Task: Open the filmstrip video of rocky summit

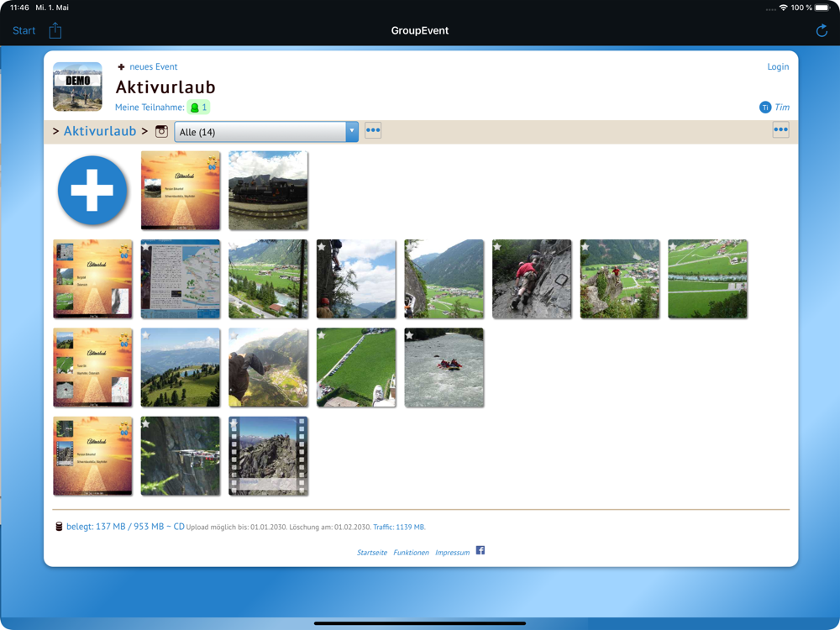Action: pyautogui.click(x=269, y=456)
